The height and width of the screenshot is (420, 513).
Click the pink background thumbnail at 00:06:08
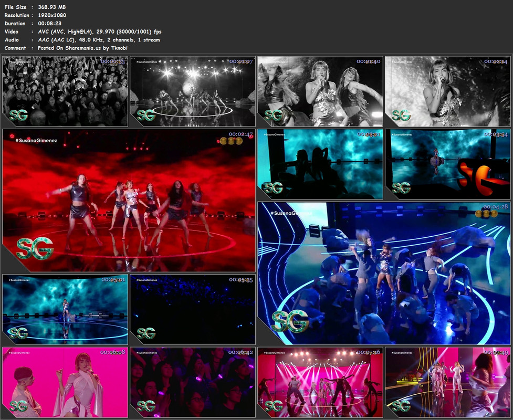click(x=65, y=382)
